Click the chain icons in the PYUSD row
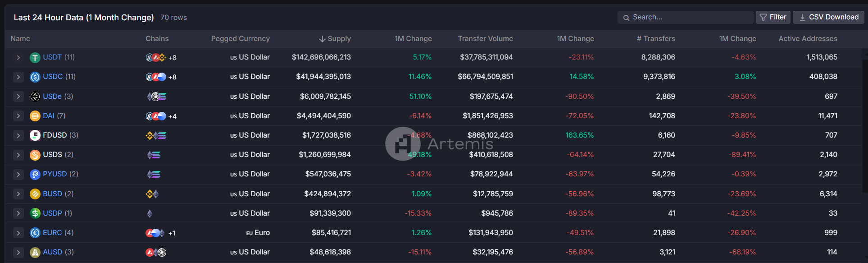This screenshot has height=263, width=868. coord(154,175)
